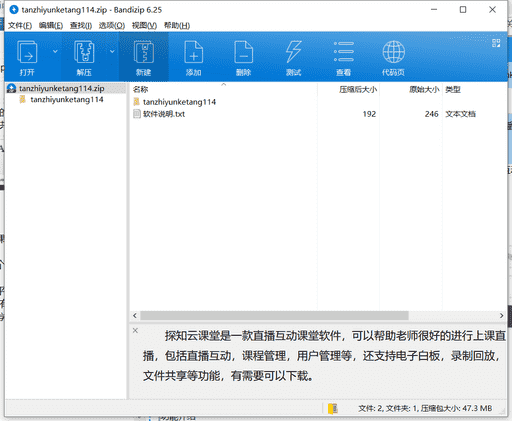Viewport: 512px width, 421px height.
Task: Click the 文本文档 type cell
Action: coord(461,114)
